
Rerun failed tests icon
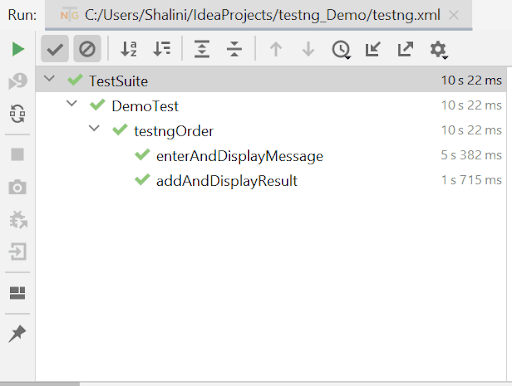tap(18, 81)
